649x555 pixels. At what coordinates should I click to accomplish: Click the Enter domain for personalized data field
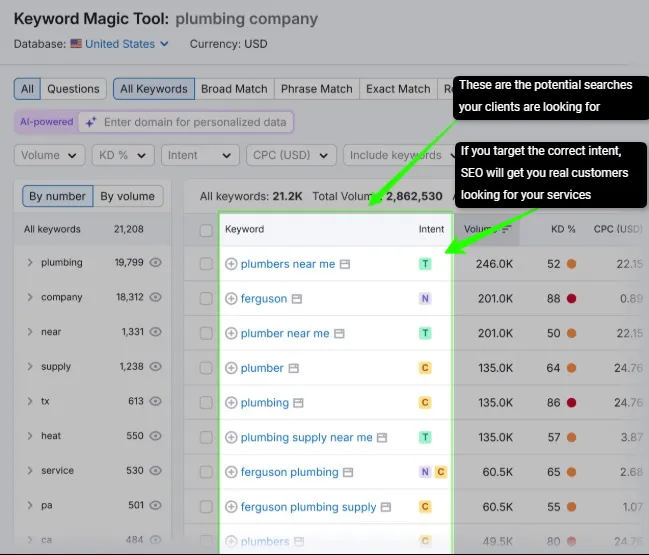click(x=195, y=122)
